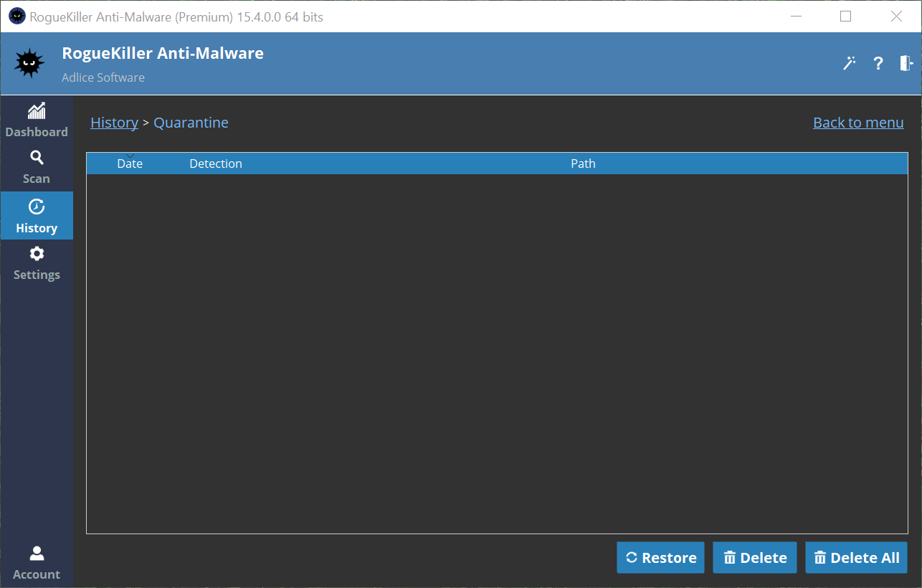Maximize the RogueKiller window

[845, 16]
